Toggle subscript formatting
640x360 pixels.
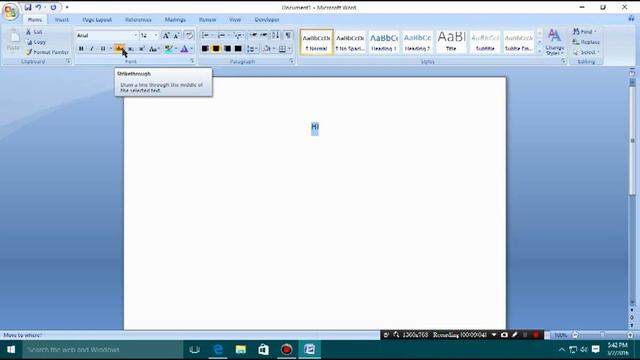click(131, 49)
